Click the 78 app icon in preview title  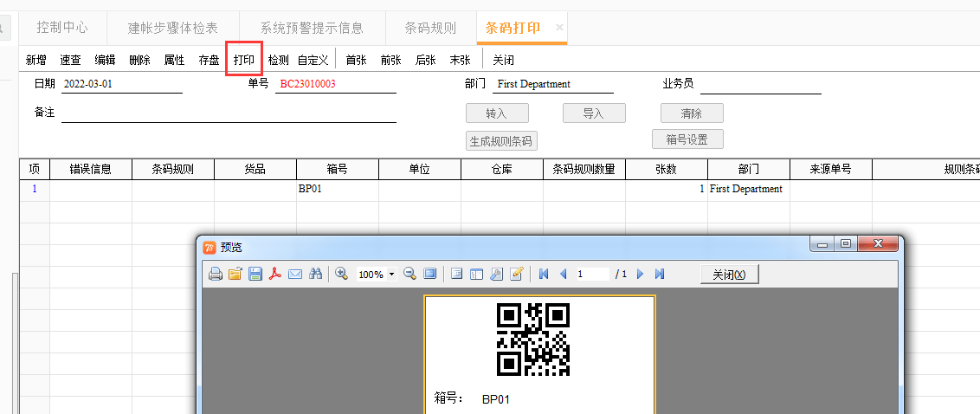[210, 248]
